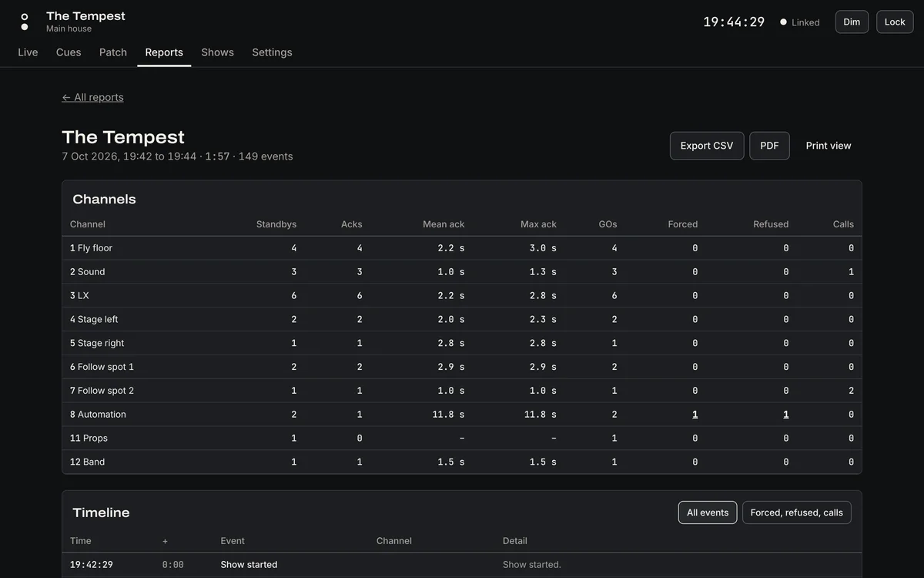Click the Linked status dot
Image resolution: width=924 pixels, height=578 pixels.
point(783,22)
